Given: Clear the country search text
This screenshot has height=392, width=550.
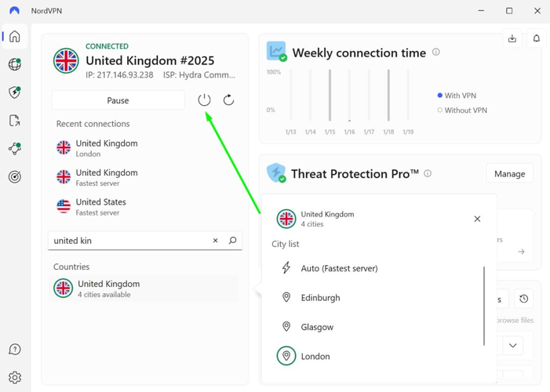Looking at the screenshot, I should 216,241.
